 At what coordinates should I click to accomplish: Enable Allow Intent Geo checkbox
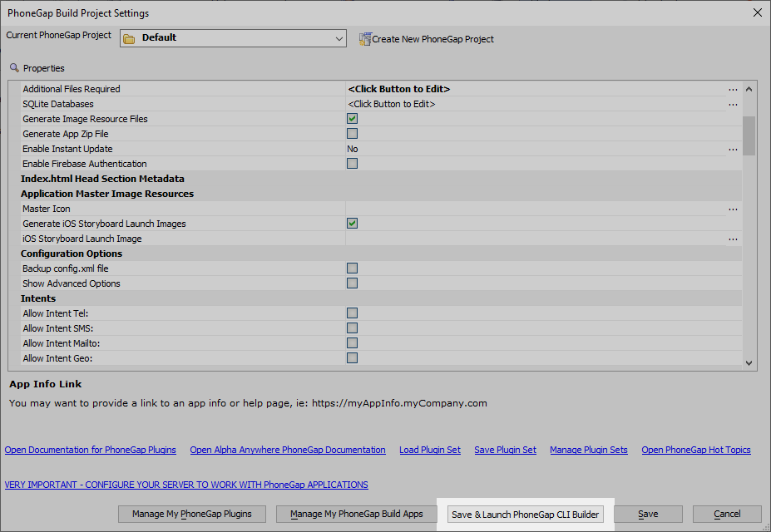point(352,358)
